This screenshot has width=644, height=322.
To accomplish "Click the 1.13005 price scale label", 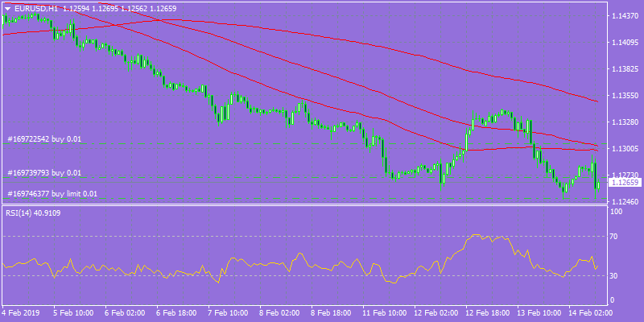I will [x=625, y=149].
